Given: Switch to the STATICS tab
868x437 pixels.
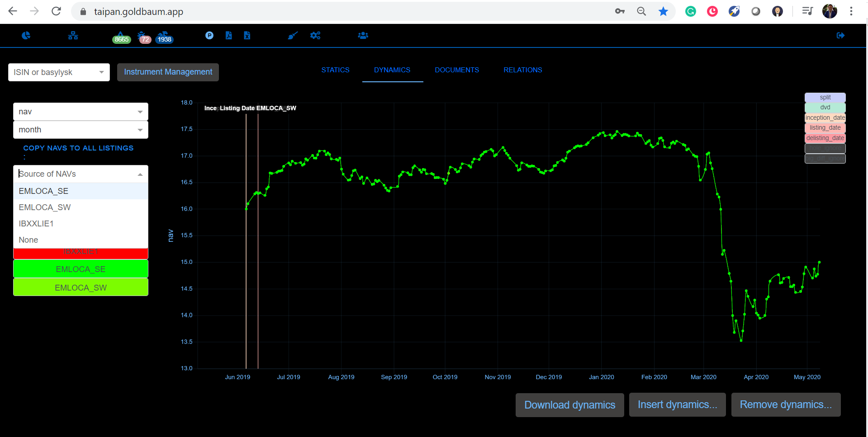Looking at the screenshot, I should coord(336,70).
